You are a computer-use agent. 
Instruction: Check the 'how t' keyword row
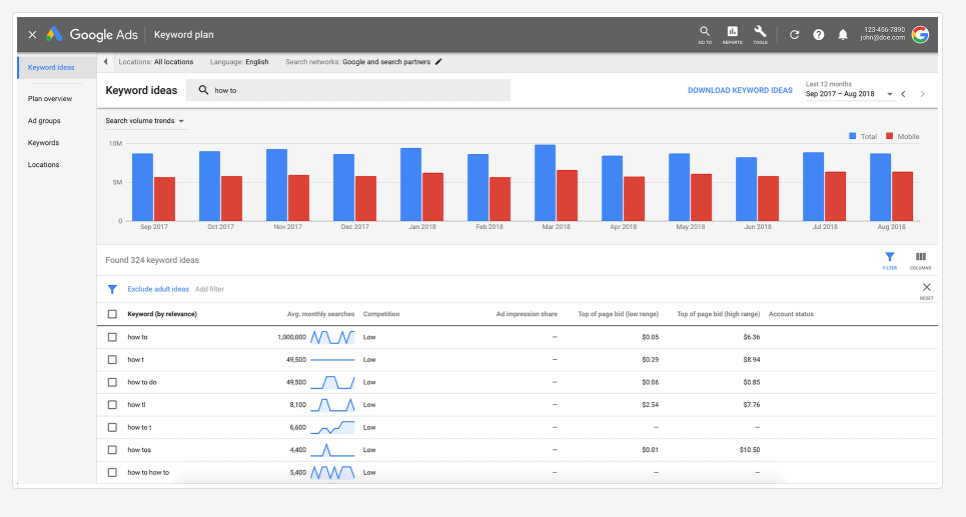pos(112,359)
